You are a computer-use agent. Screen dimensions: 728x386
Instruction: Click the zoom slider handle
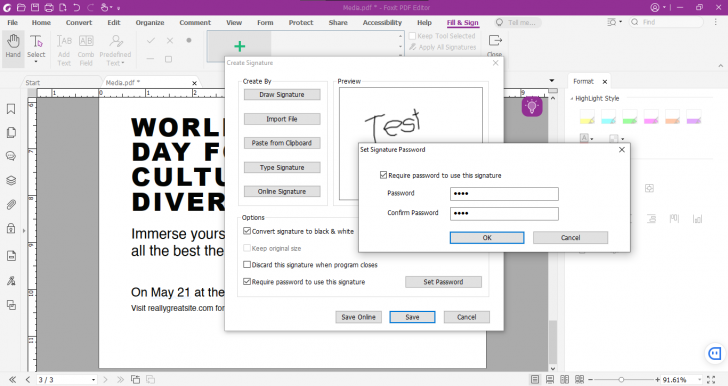[x=621, y=380]
